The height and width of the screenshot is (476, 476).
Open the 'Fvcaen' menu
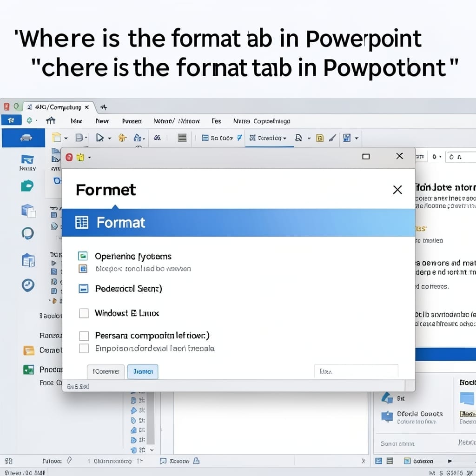pos(132,121)
